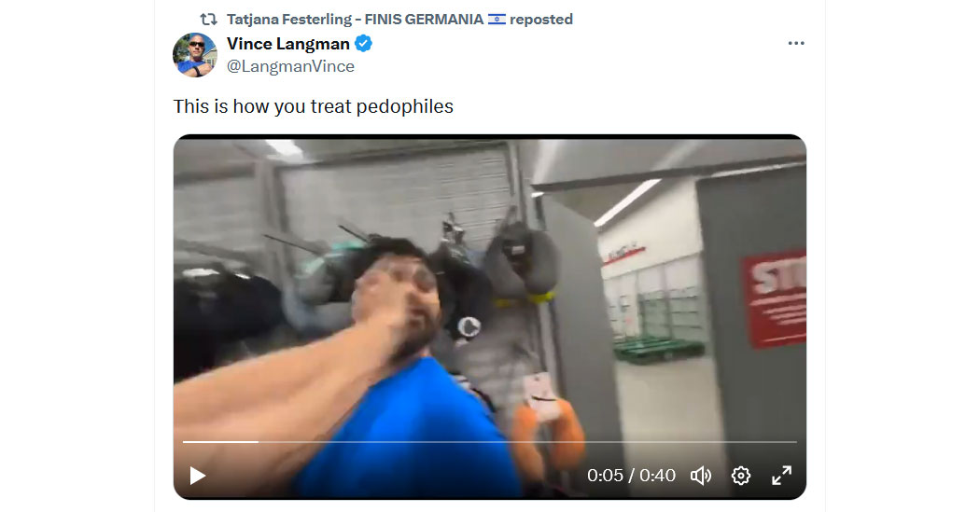
Task: Click the red sign in the video
Action: click(775, 298)
